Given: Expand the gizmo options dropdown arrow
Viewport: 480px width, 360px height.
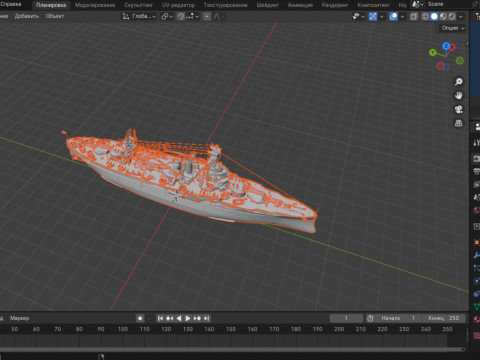Looking at the screenshot, I should pyautogui.click(x=382, y=16).
